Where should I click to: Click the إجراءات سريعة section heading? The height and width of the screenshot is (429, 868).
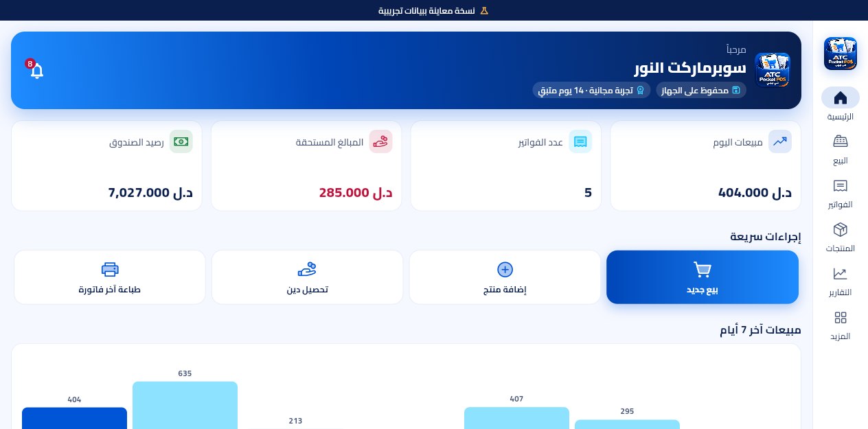[x=766, y=237]
